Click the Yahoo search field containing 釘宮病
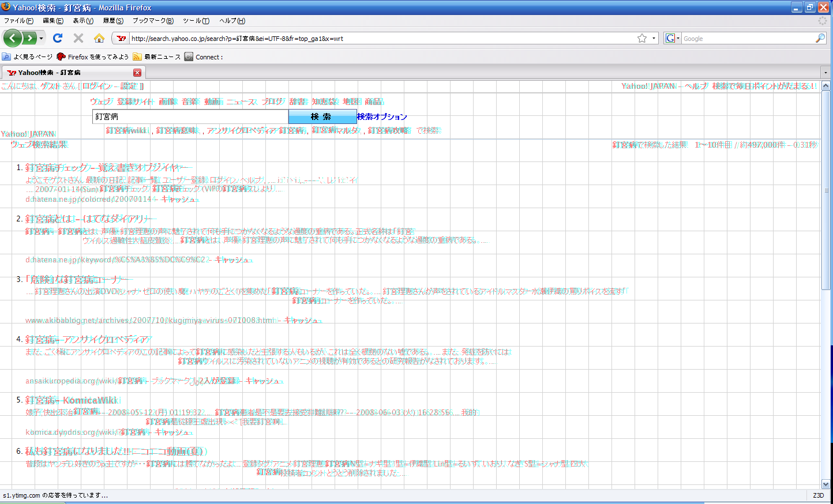 point(190,116)
